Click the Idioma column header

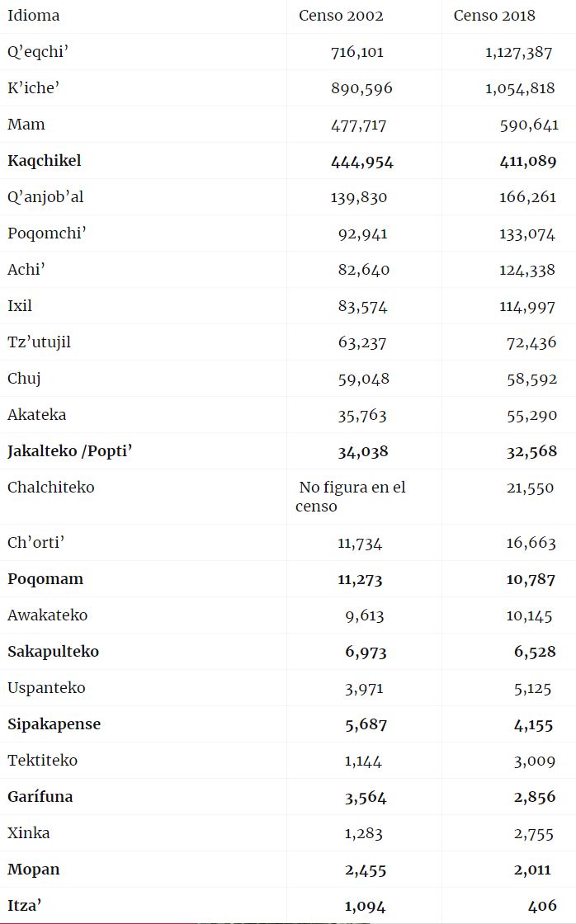[x=33, y=16]
